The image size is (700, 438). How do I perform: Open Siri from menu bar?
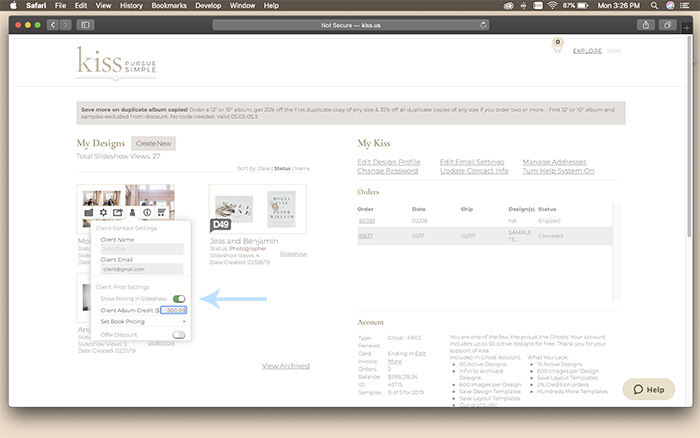point(670,6)
